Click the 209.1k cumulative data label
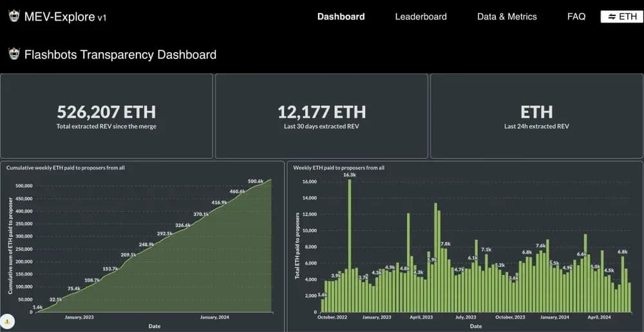 [x=128, y=255]
